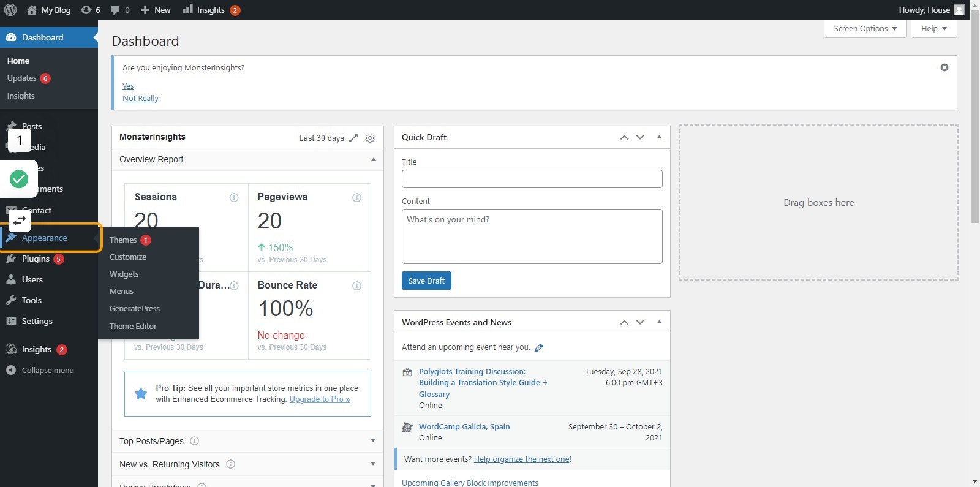Toggle the WordPress Events and News panel
The width and height of the screenshot is (980, 487).
659,322
